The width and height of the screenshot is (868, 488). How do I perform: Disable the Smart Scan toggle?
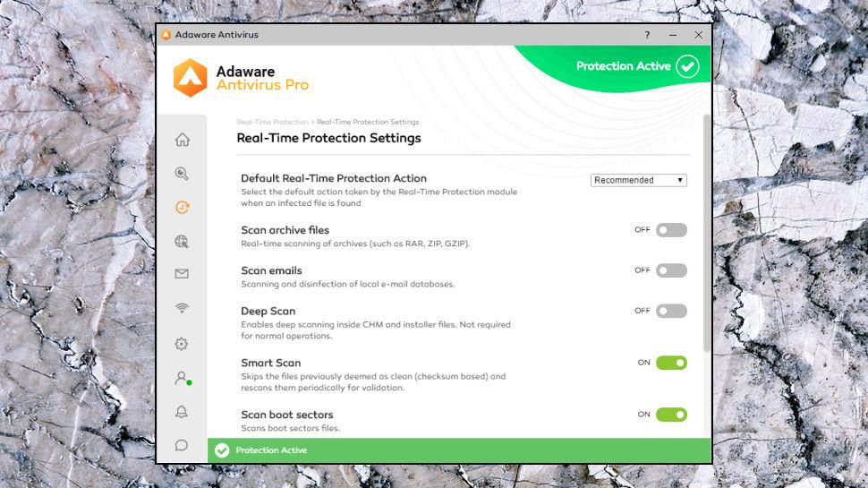[671, 363]
